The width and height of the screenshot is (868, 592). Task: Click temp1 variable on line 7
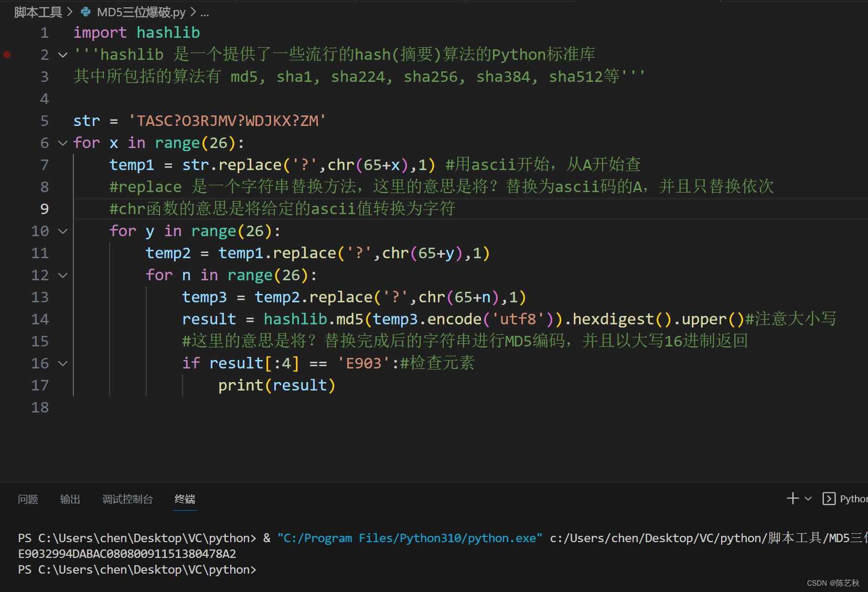pyautogui.click(x=132, y=165)
